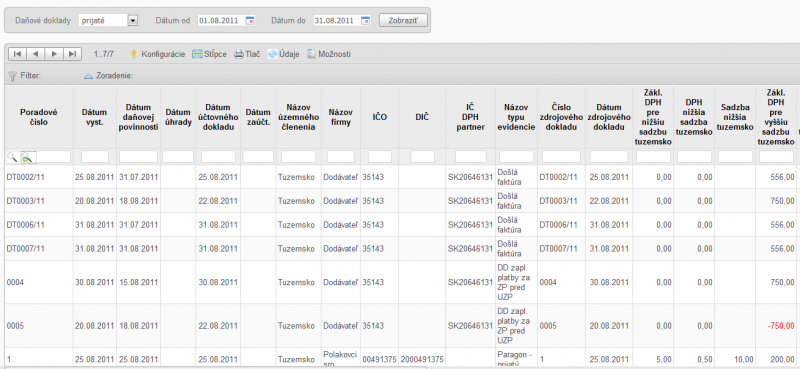
Task: Open Stĺpce column chooser
Action: coord(209,54)
